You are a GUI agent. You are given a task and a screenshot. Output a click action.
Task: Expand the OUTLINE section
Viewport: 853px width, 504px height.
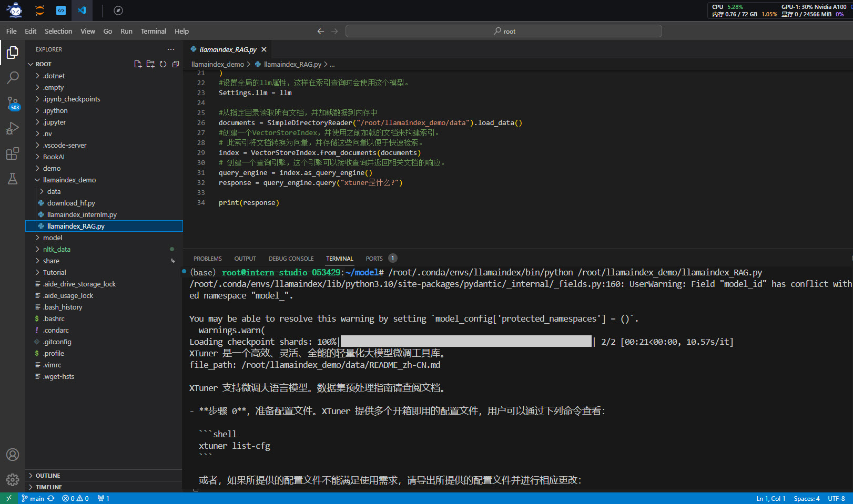[x=104, y=476]
